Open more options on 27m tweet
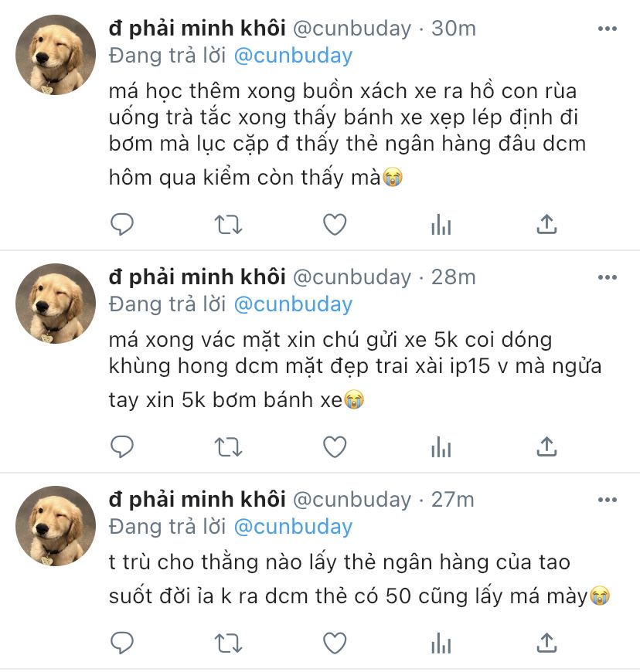 [x=608, y=500]
